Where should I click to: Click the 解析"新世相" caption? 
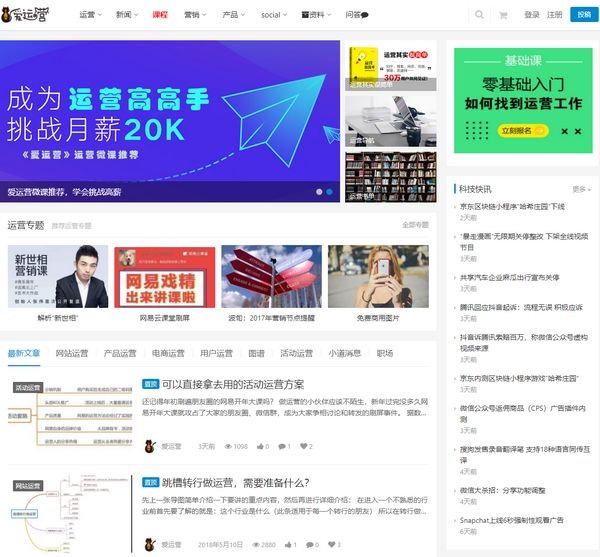tap(58, 318)
